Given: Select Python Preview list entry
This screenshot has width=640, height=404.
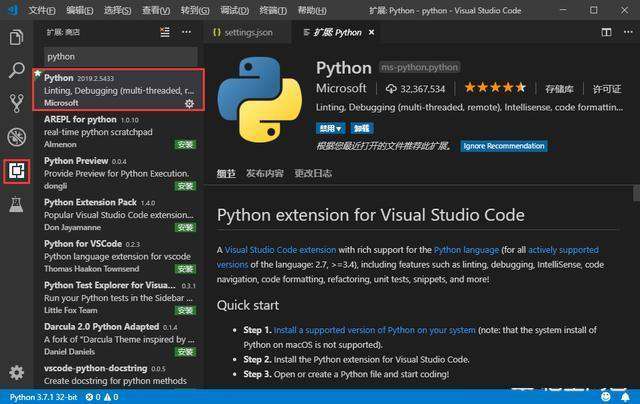Looking at the screenshot, I should pyautogui.click(x=119, y=173).
